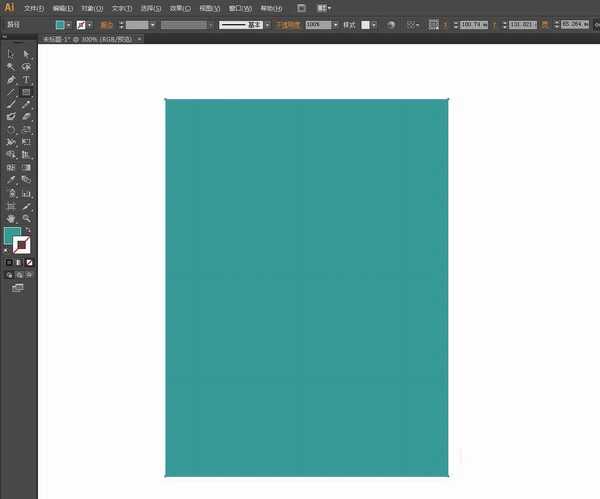The height and width of the screenshot is (499, 600).
Task: Switch paint mode to solid Color
Action: coord(9,262)
